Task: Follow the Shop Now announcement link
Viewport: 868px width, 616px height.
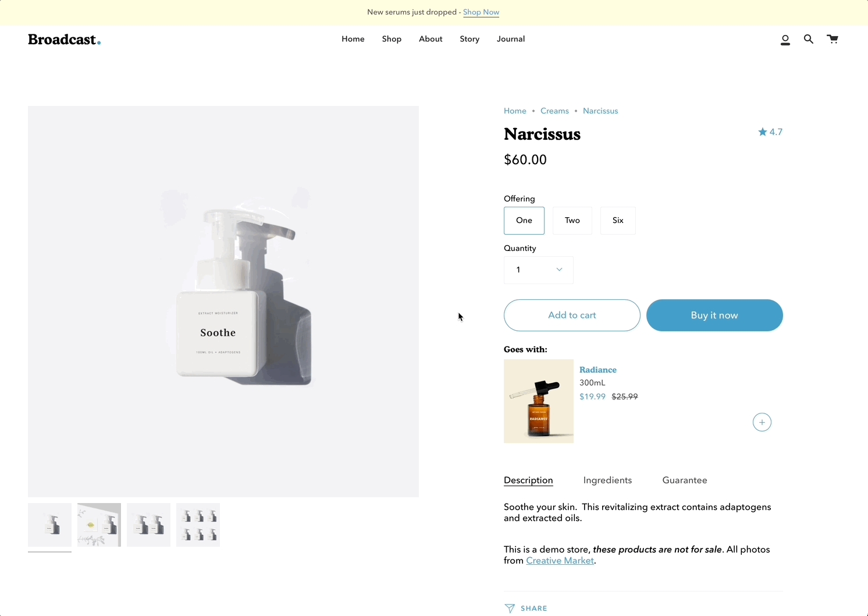Action: pyautogui.click(x=481, y=12)
